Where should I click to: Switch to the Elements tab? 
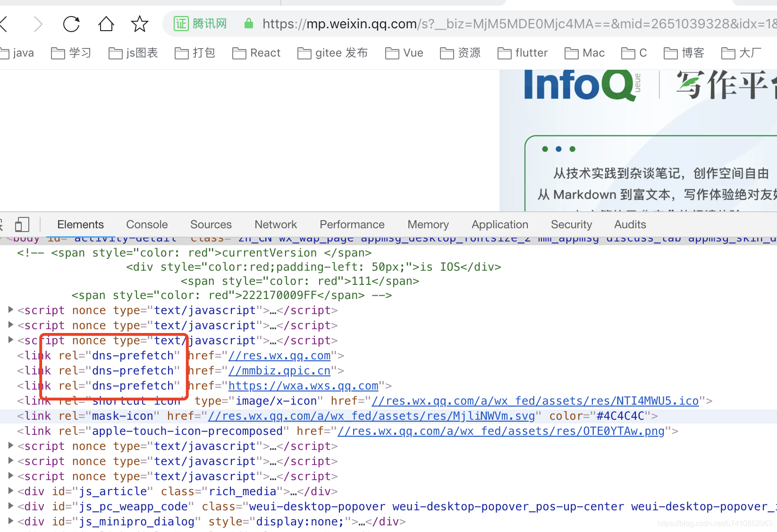coord(81,224)
